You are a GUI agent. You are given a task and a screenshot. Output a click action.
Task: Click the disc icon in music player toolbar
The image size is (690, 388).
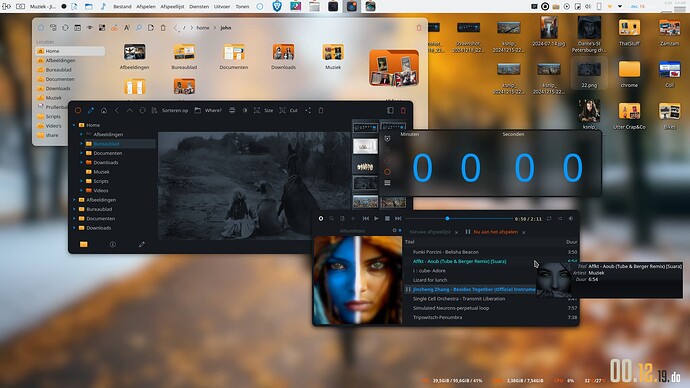[x=321, y=218]
